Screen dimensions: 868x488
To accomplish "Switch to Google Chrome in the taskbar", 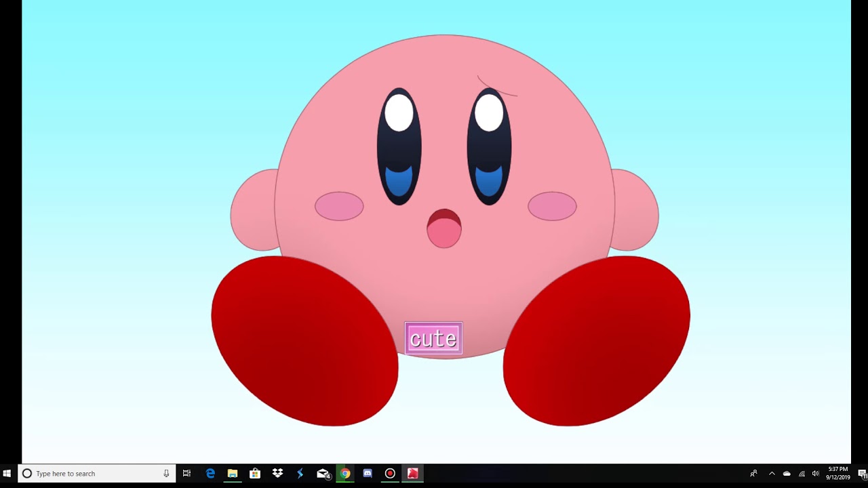I will (x=345, y=474).
